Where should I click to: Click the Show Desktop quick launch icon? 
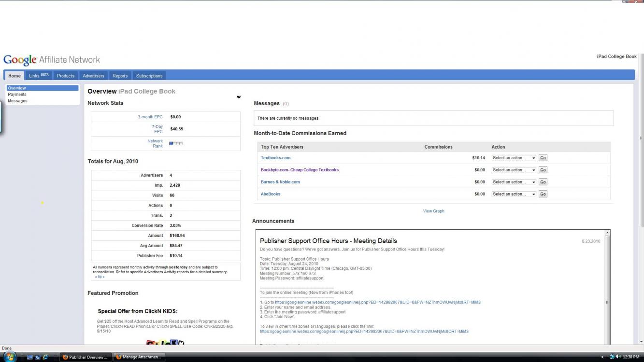(x=30, y=357)
